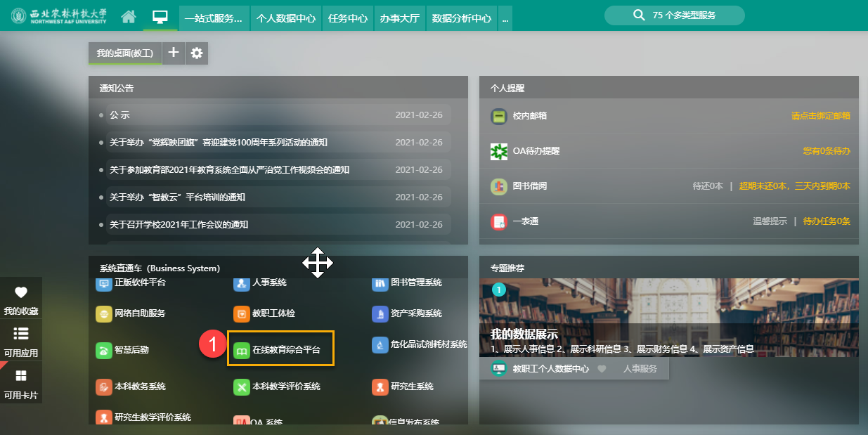Open 可用应用 list icon in sidebar
The width and height of the screenshot is (868, 435).
click(21, 334)
